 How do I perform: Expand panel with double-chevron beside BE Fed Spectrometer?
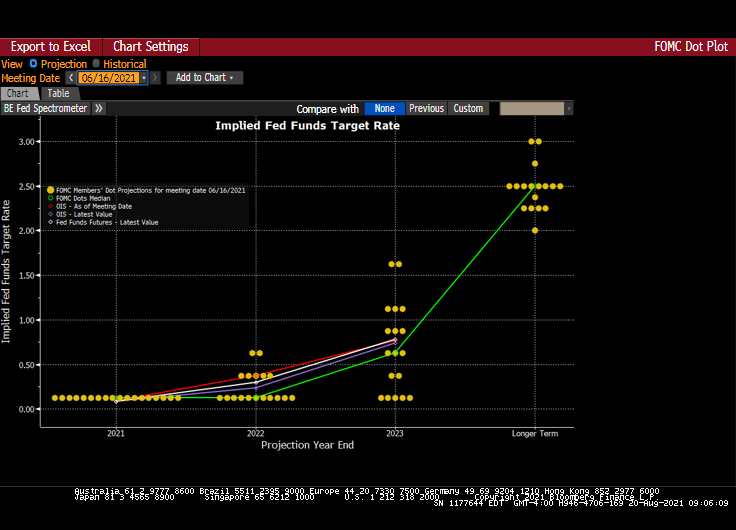[x=99, y=108]
